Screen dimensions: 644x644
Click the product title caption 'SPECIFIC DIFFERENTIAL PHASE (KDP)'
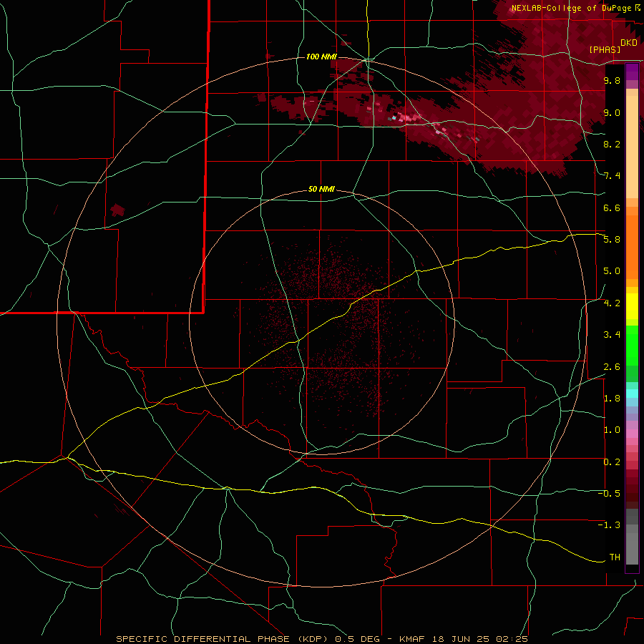tap(223, 639)
